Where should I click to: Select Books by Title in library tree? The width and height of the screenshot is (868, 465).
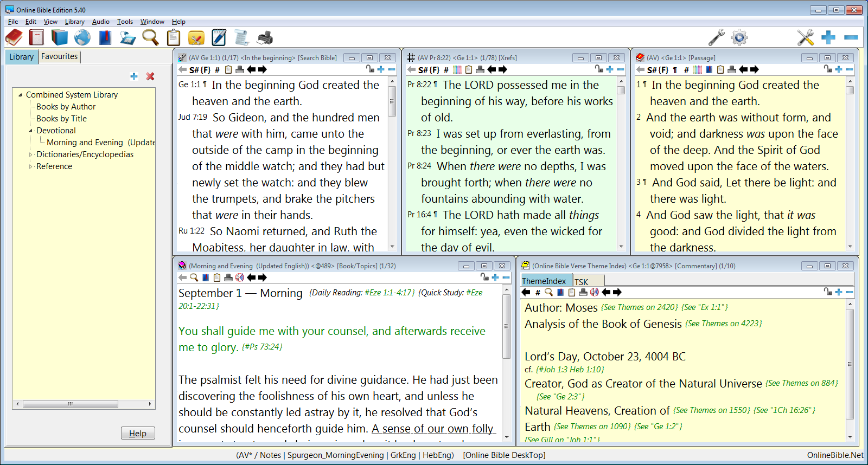pos(61,119)
